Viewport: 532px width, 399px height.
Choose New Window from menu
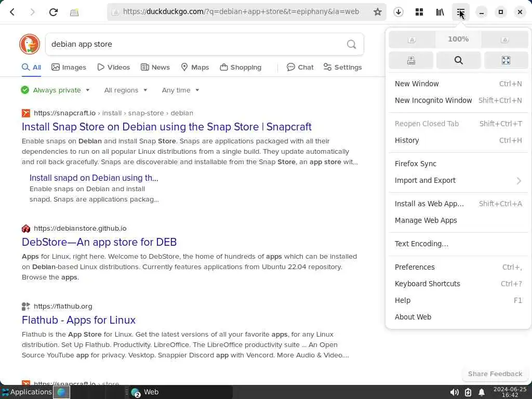[458, 84]
